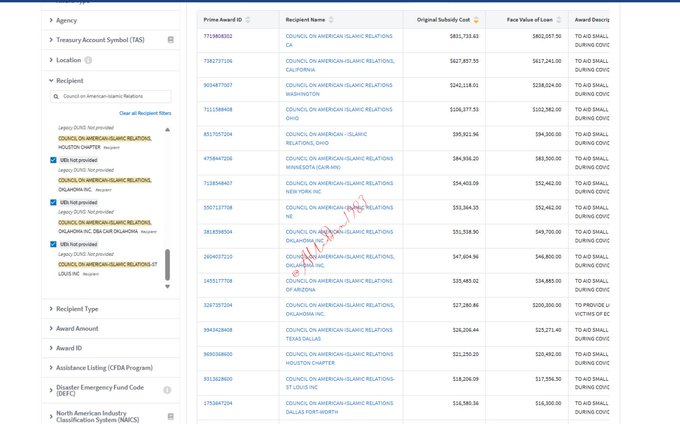The height and width of the screenshot is (424, 680).
Task: Uncheck the St Louis Inc recipient checkbox
Action: (x=53, y=244)
